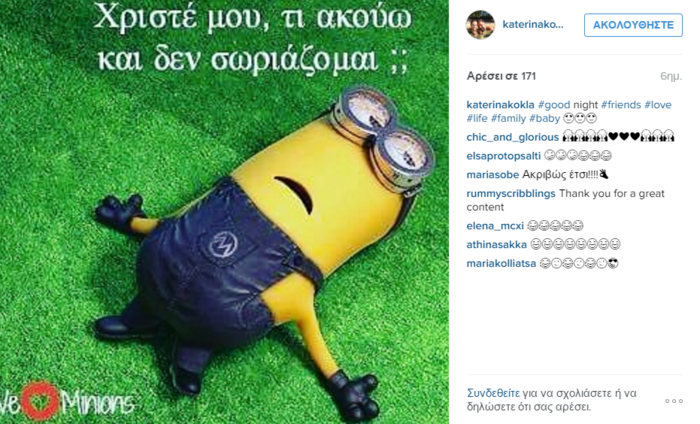The height and width of the screenshot is (424, 700).
Task: Open the #life hashtag
Action: tap(477, 118)
